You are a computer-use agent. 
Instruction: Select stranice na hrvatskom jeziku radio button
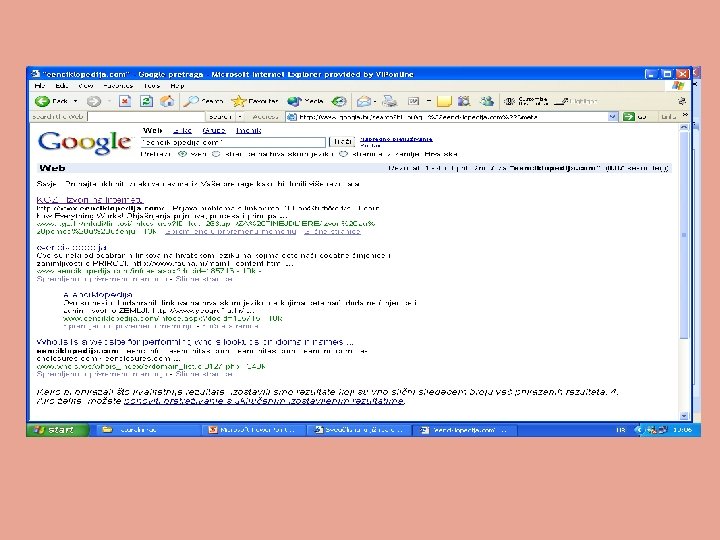pyautogui.click(x=216, y=154)
